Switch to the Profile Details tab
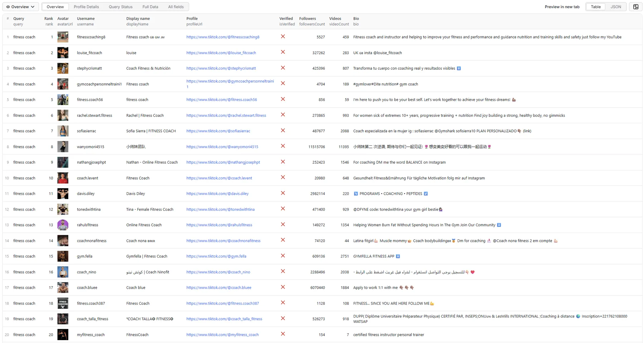The height and width of the screenshot is (343, 644). (86, 7)
